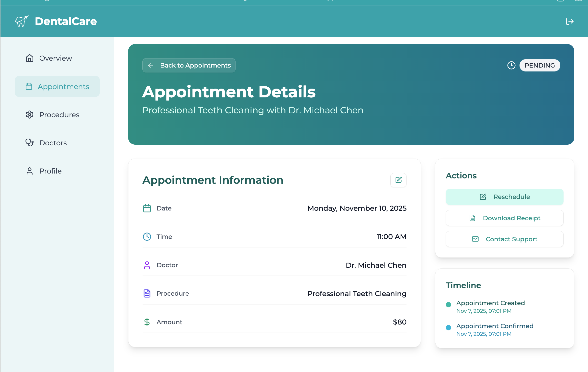Click the envelope icon in Contact Support

(x=475, y=239)
